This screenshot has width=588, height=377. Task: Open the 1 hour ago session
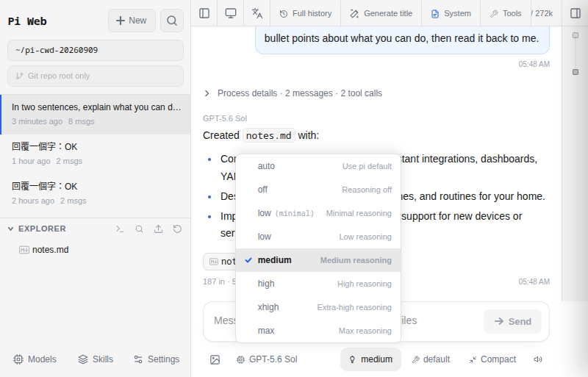(x=96, y=154)
